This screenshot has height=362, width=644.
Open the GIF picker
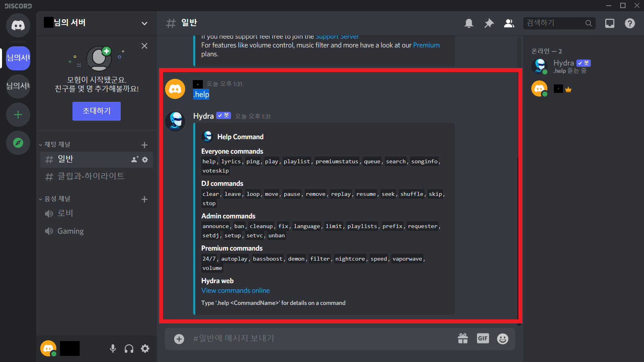tap(483, 339)
